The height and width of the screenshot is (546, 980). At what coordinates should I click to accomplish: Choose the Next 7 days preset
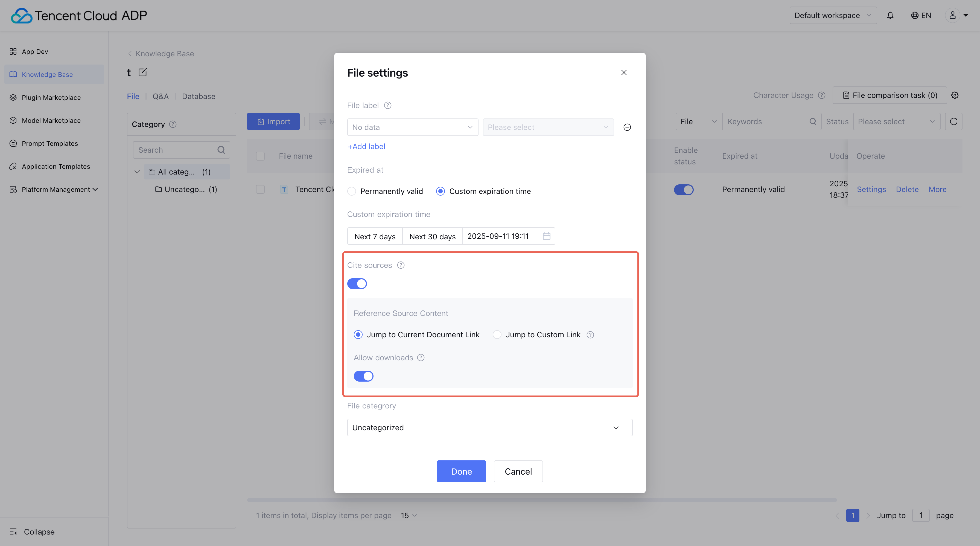[x=375, y=236]
